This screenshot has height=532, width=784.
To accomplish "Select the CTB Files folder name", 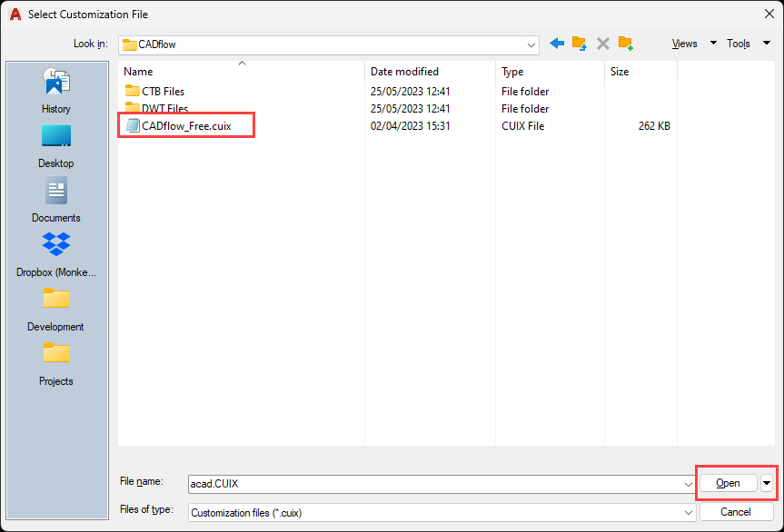I will pyautogui.click(x=163, y=92).
